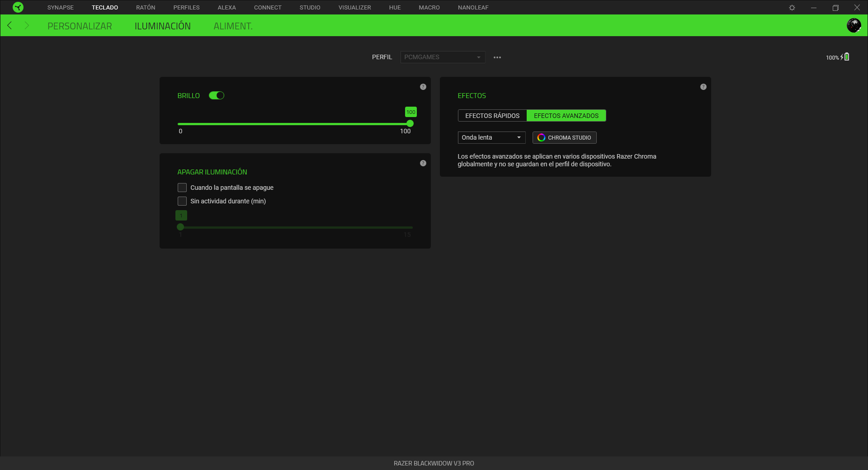Image resolution: width=868 pixels, height=470 pixels.
Task: Launch CHROMA STUDIO
Action: pyautogui.click(x=564, y=137)
